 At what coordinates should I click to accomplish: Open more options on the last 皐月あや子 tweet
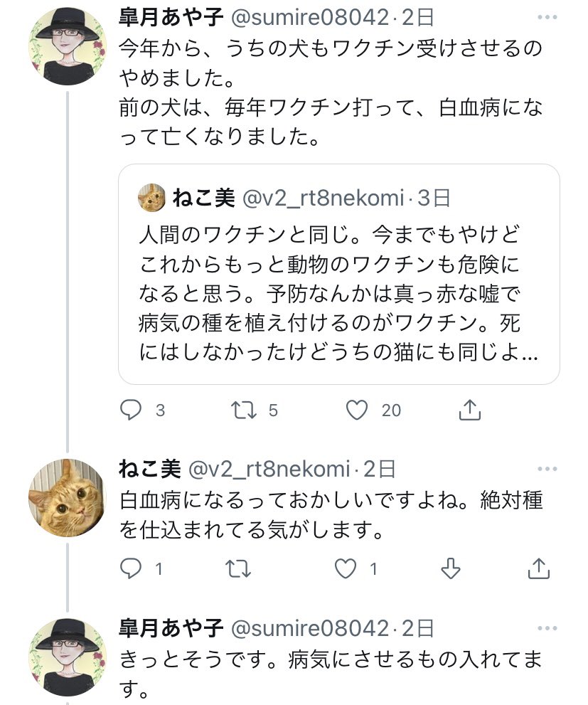547,628
